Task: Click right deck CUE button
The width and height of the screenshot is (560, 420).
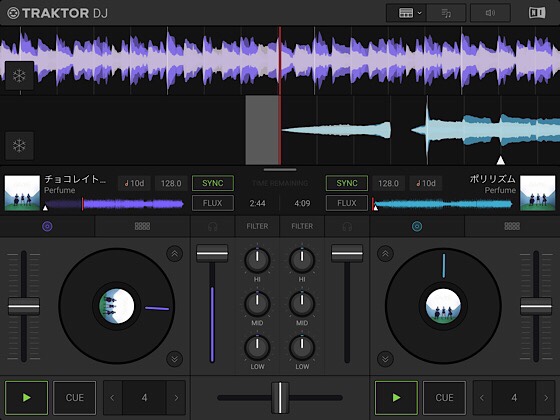Action: pyautogui.click(x=444, y=398)
